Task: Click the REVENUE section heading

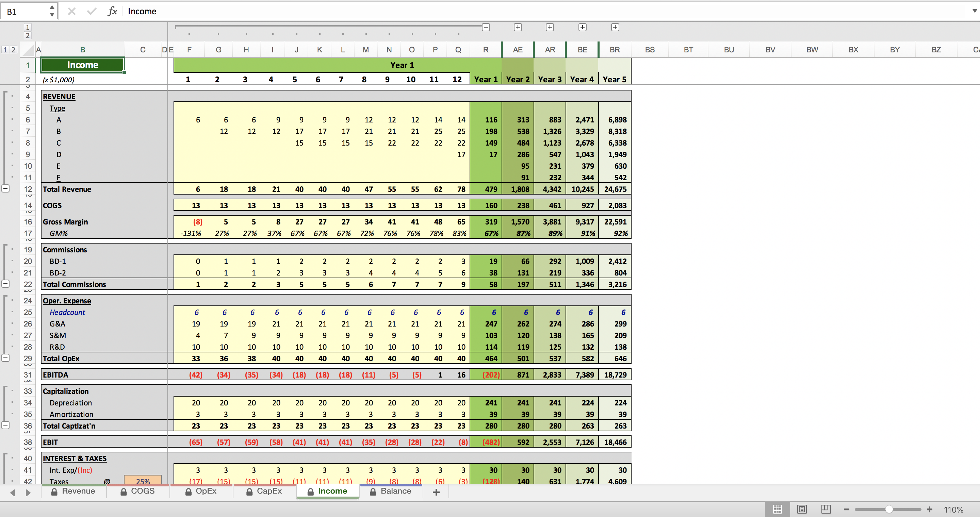Action: [59, 97]
